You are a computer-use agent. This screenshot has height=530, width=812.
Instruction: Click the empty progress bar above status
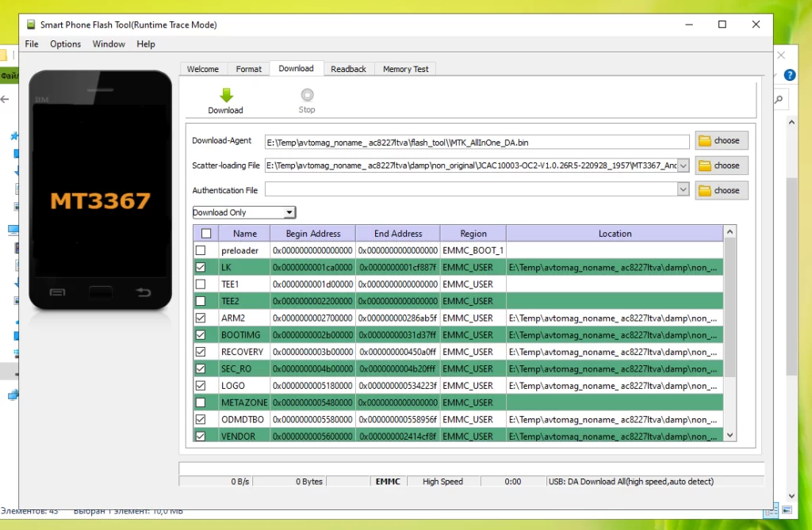[471, 468]
